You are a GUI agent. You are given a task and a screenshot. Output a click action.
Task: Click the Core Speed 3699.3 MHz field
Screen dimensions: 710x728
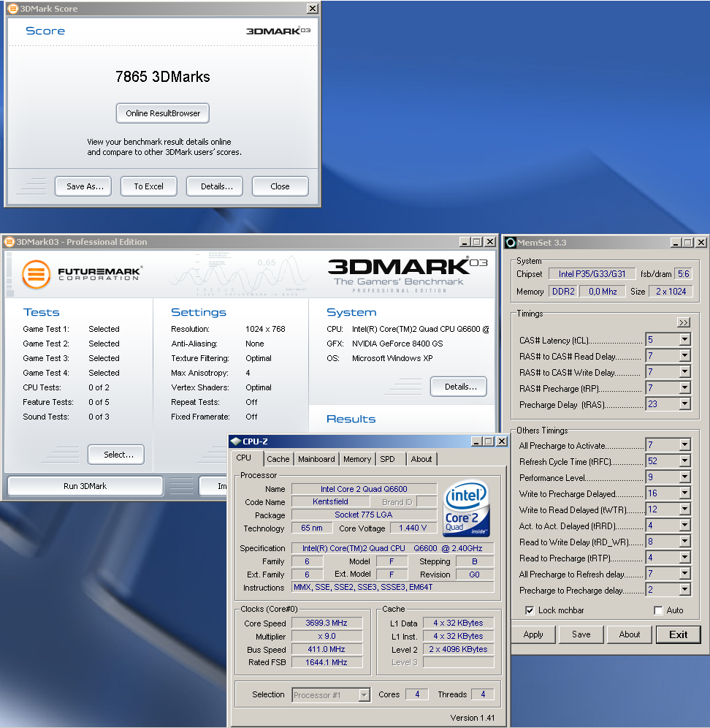tap(327, 623)
